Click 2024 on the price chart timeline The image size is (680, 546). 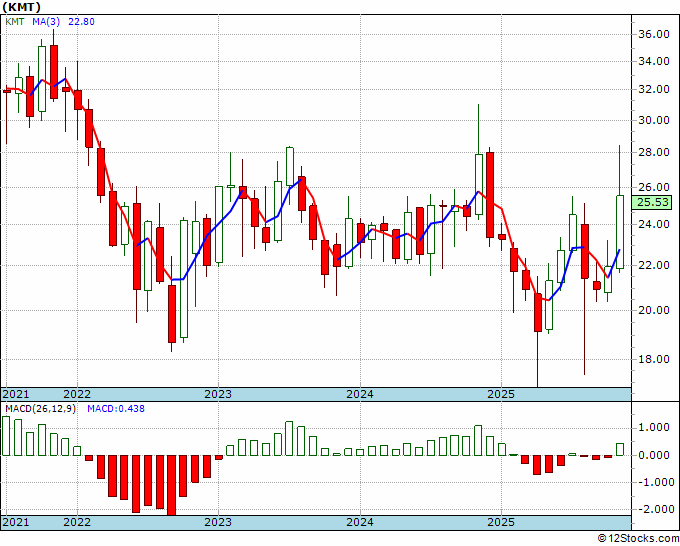(x=360, y=394)
